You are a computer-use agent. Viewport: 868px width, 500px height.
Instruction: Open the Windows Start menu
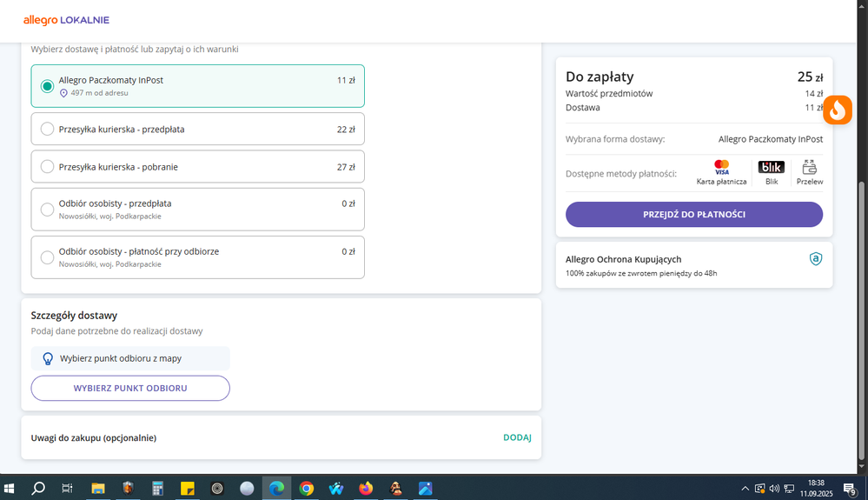[9, 489]
